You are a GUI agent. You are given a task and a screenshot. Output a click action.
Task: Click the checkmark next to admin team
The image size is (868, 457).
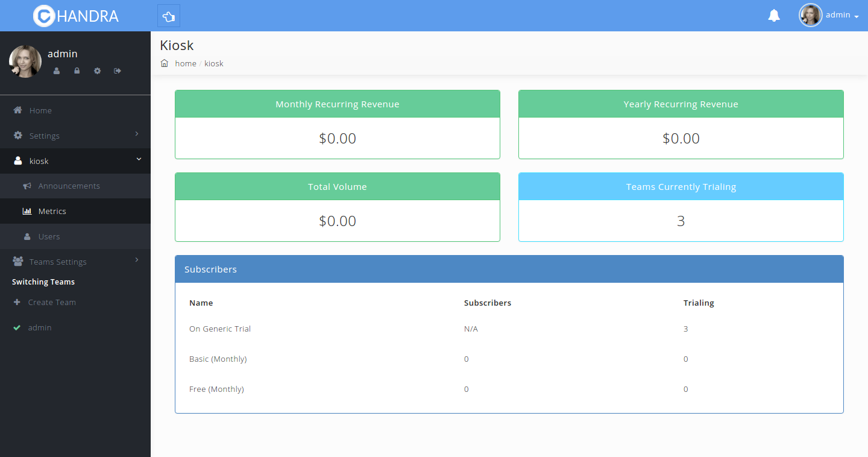pyautogui.click(x=17, y=327)
